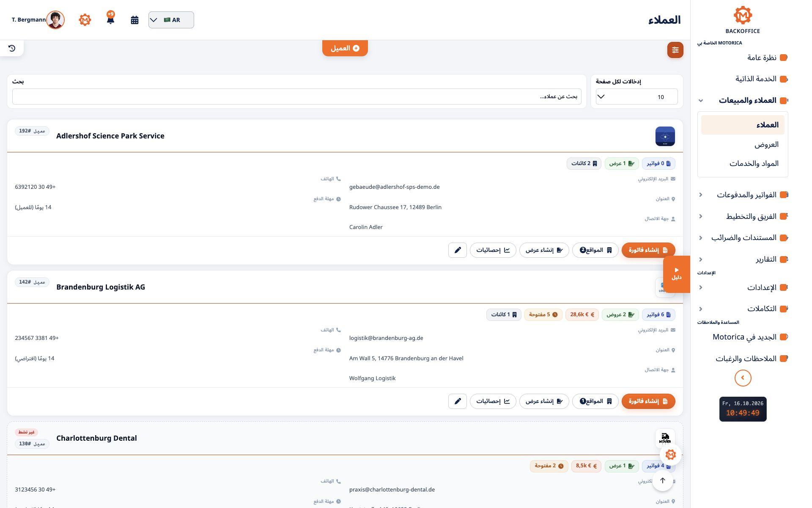Open the AR language dropdown

coord(171,20)
